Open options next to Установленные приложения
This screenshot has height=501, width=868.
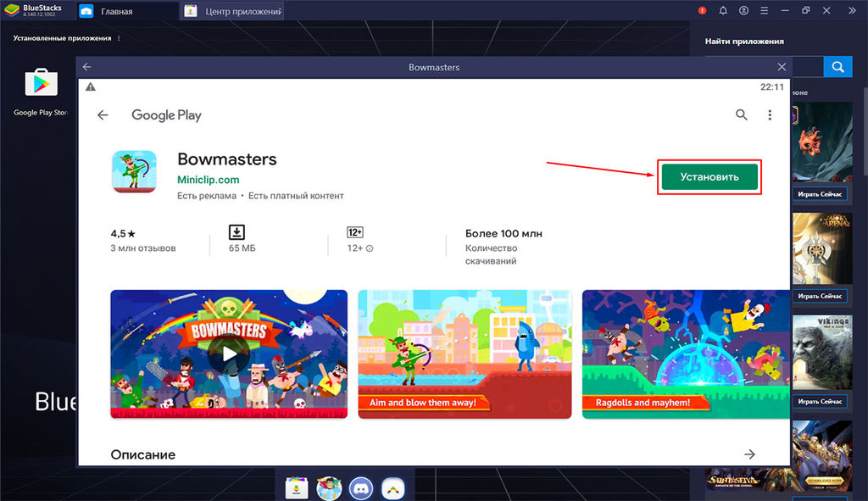(x=119, y=38)
